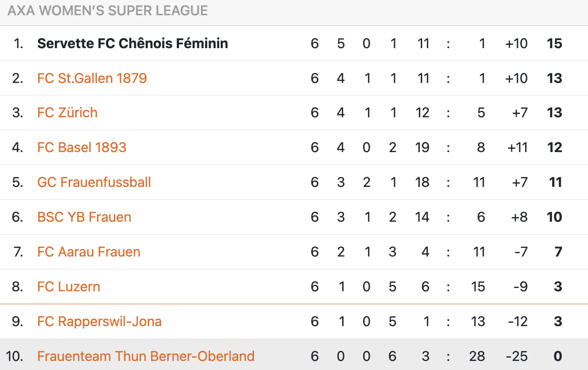The image size is (588, 370).
Task: Click GC Frauenfussball's 18 goals scored
Action: 422,182
